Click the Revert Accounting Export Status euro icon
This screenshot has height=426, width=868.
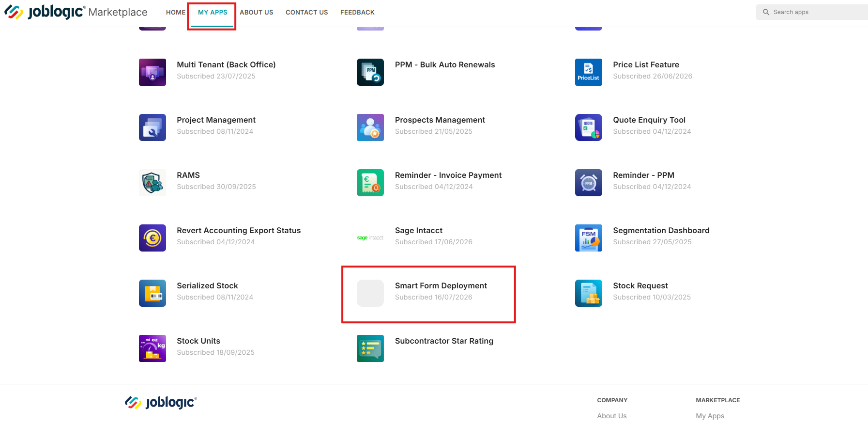coord(152,238)
